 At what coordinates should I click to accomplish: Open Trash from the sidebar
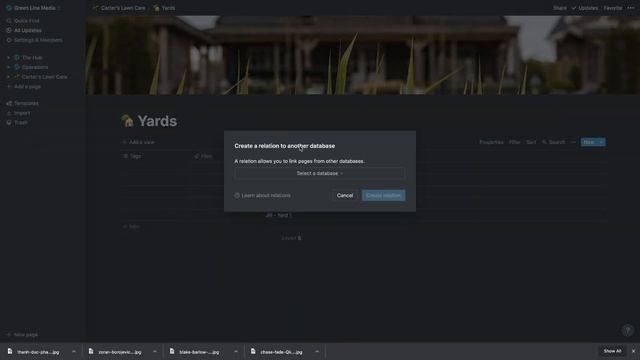[20, 122]
